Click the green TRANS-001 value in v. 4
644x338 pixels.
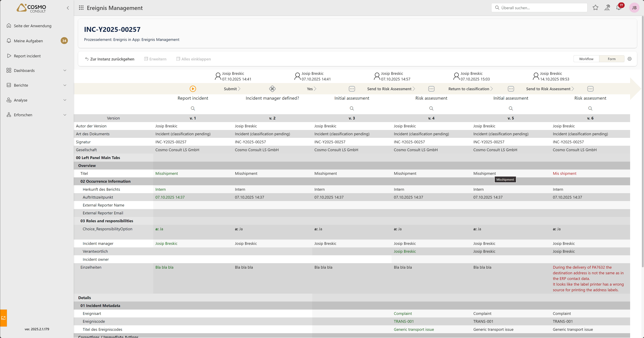(404, 321)
